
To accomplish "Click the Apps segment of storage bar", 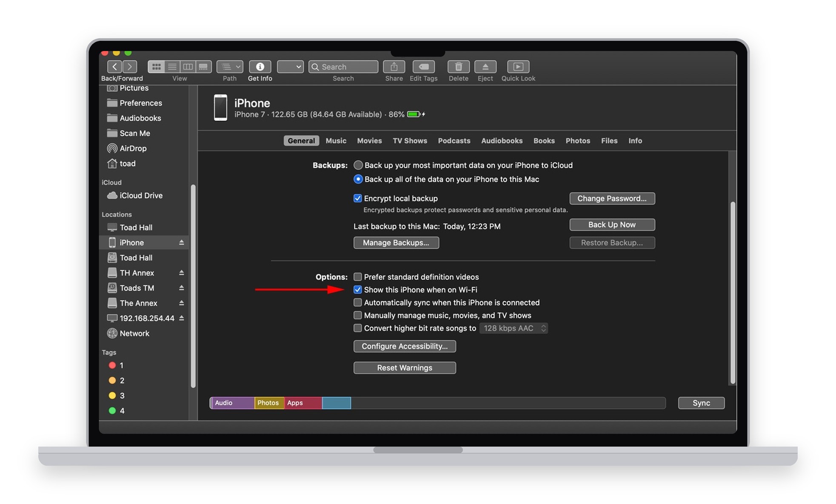I will (x=302, y=403).
